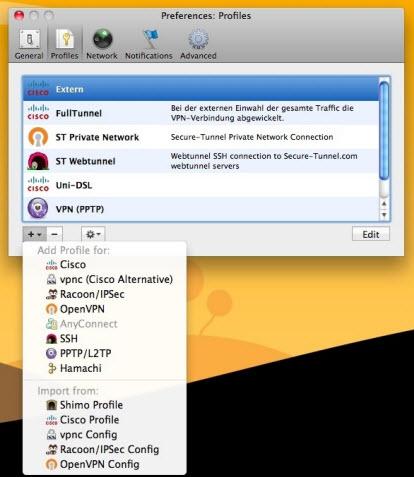Image resolution: width=414 pixels, height=477 pixels.
Task: Choose SSH in Add Profile menu
Action: [104, 339]
